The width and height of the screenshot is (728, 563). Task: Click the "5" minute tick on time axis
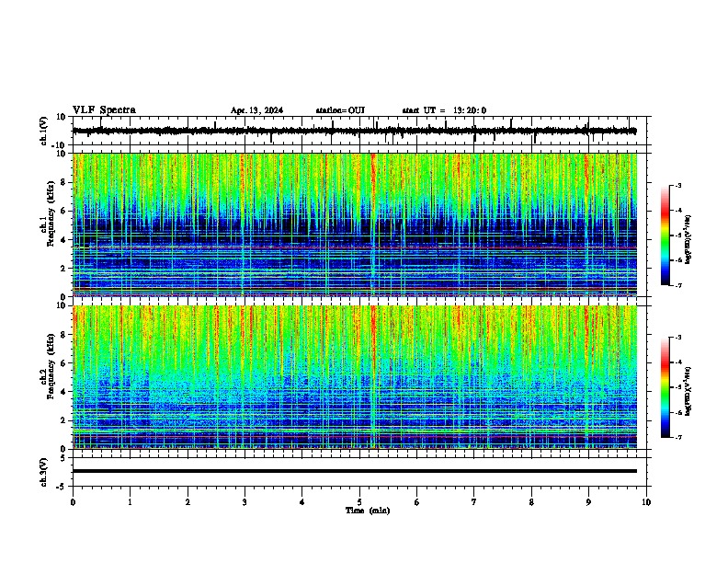(359, 502)
